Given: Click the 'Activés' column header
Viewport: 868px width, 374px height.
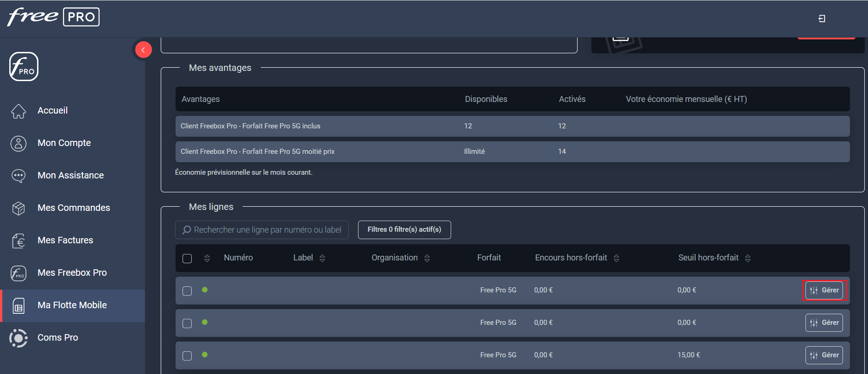Looking at the screenshot, I should click(x=572, y=99).
